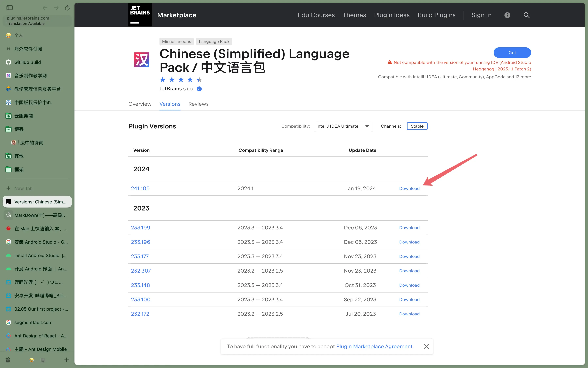This screenshot has height=368, width=588.
Task: Open Themes in the header
Action: pyautogui.click(x=354, y=15)
